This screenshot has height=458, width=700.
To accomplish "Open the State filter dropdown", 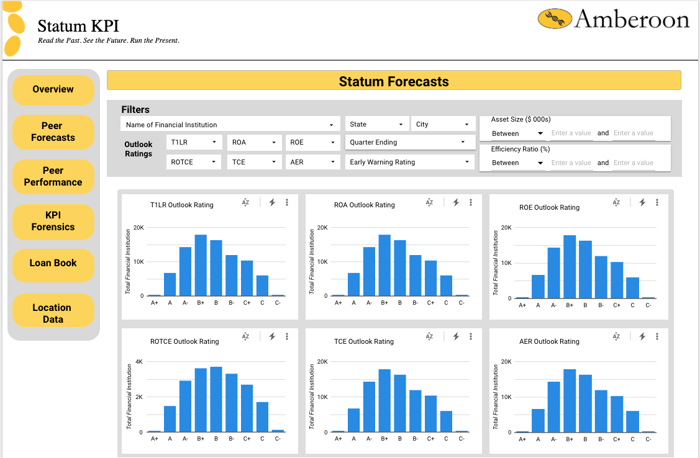I will pos(376,124).
